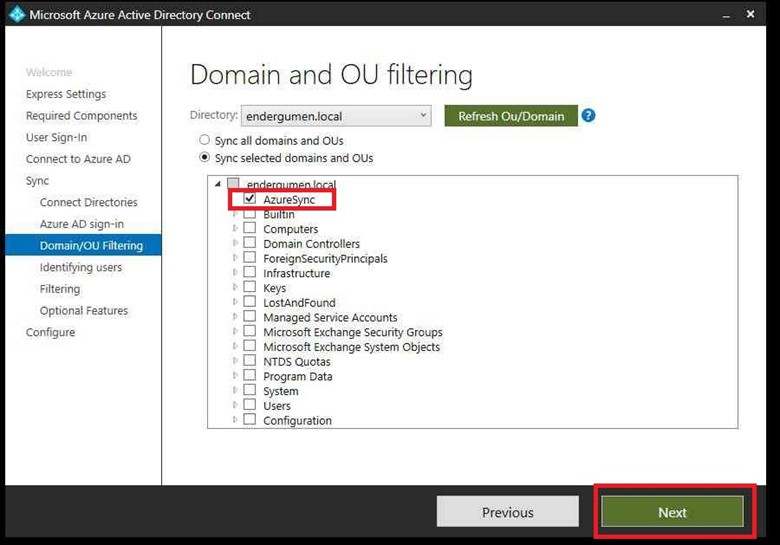780x545 pixels.
Task: Tick the Users OU checkbox
Action: (x=250, y=406)
